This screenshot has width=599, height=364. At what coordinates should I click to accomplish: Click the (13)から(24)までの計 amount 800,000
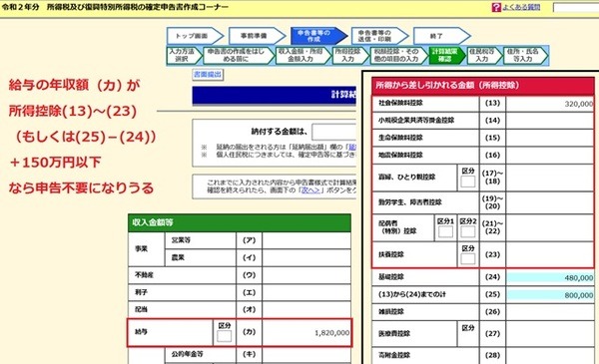click(x=579, y=295)
